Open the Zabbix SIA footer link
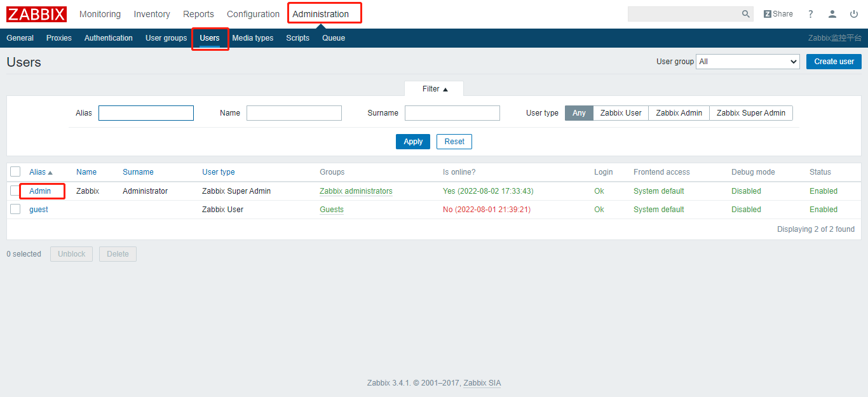Image resolution: width=868 pixels, height=397 pixels. tap(482, 383)
